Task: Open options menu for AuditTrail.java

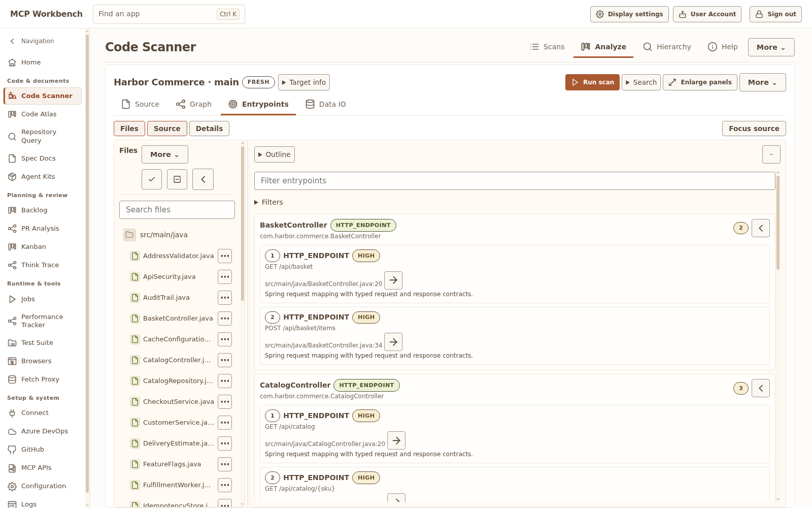Action: [x=225, y=298]
